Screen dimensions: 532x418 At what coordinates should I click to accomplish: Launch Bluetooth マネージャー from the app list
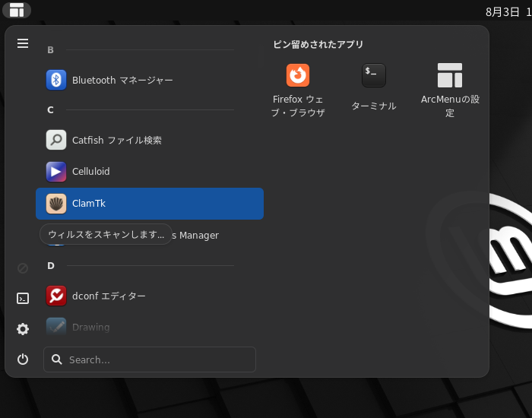click(x=150, y=80)
